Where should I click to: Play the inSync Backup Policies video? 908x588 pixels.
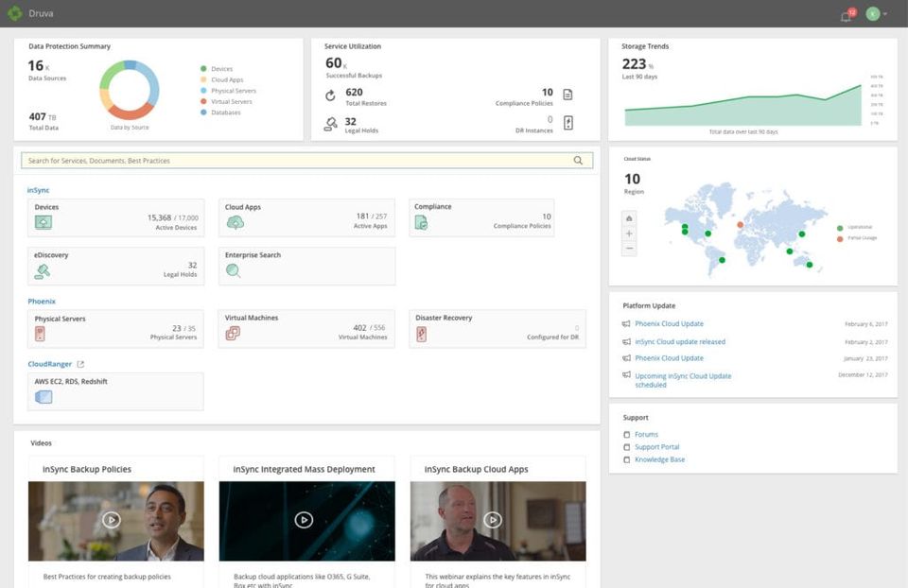click(x=112, y=520)
